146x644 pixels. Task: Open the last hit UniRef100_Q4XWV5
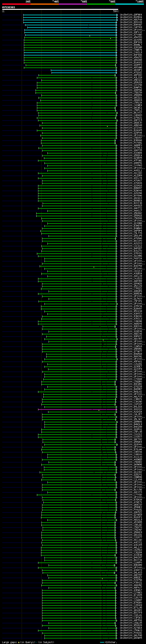[131, 638]
